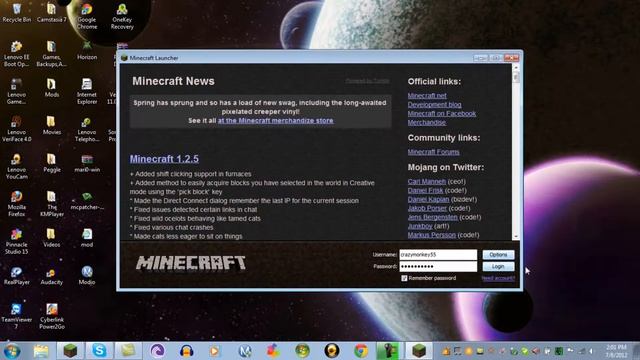Click the Powered by Tumblr link
Image resolution: width=640 pixels, height=360 pixels.
coord(367,81)
